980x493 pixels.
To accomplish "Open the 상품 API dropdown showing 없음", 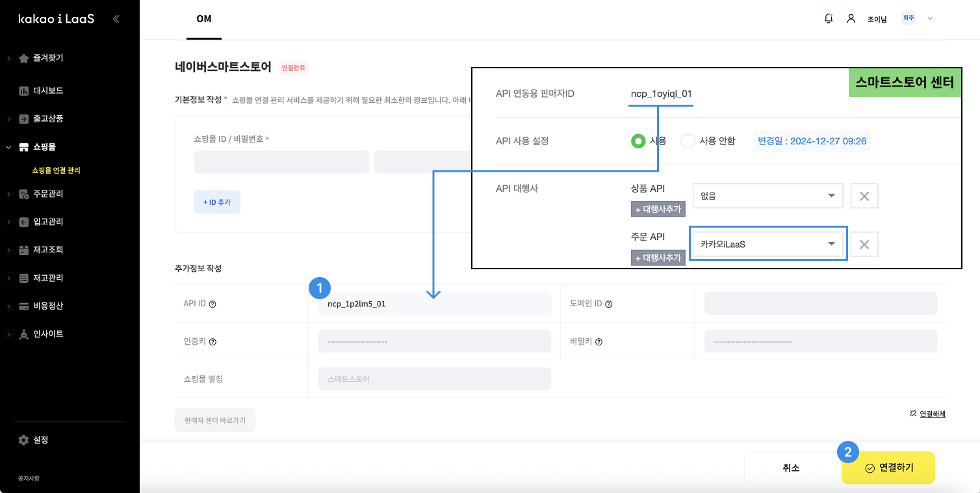I will 767,196.
